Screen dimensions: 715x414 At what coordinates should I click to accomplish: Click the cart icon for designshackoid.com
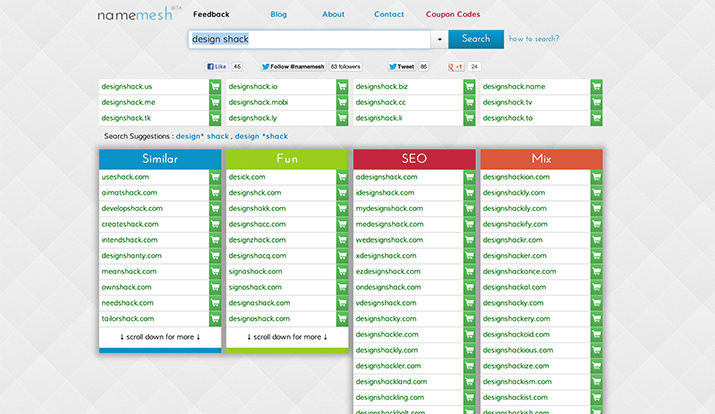point(596,334)
